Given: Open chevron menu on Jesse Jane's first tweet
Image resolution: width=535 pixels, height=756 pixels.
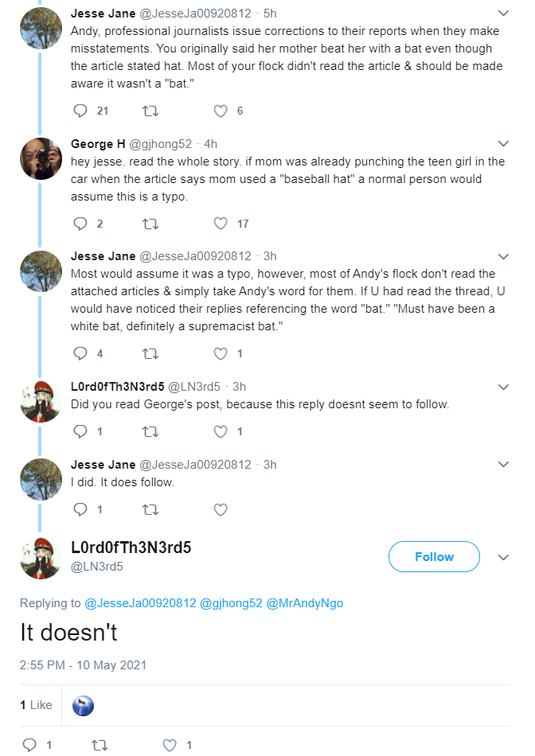Looking at the screenshot, I should (503, 13).
